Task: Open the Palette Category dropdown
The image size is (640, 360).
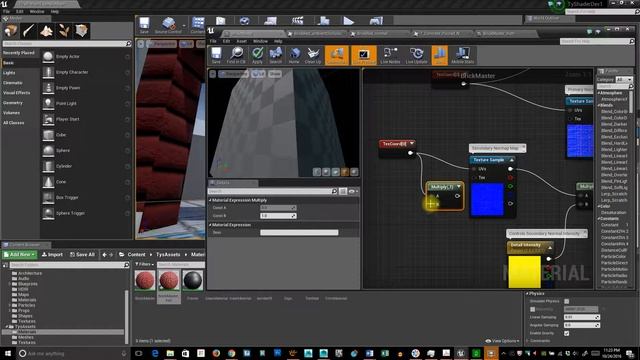Action: tap(624, 80)
